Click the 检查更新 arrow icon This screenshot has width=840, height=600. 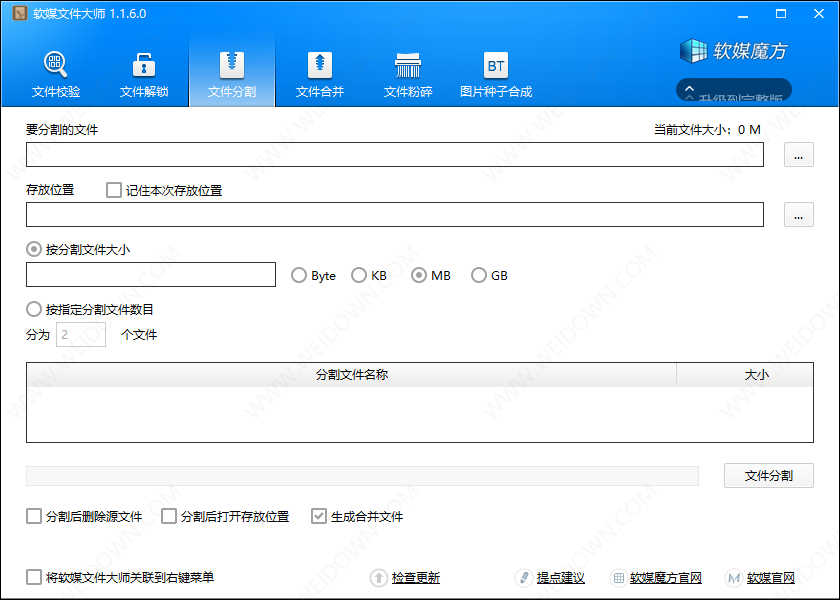(379, 578)
